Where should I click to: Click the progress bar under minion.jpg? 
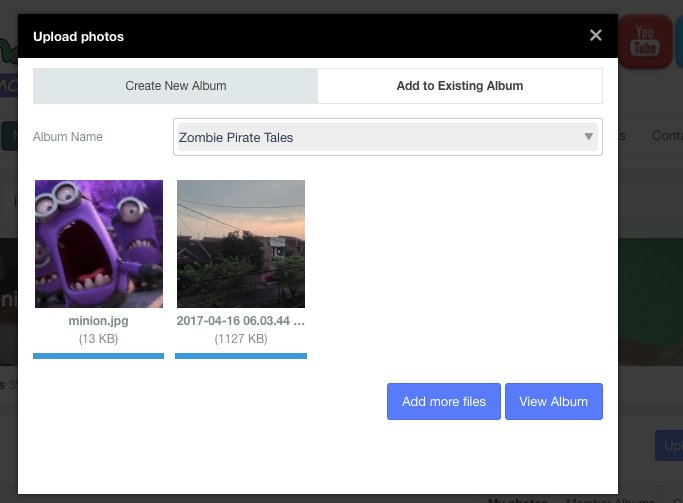pos(98,356)
